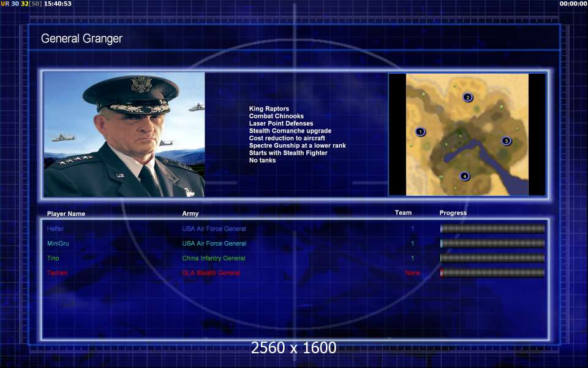Click Tachen's team value None
Screen dimensions: 588x368
pos(412,272)
